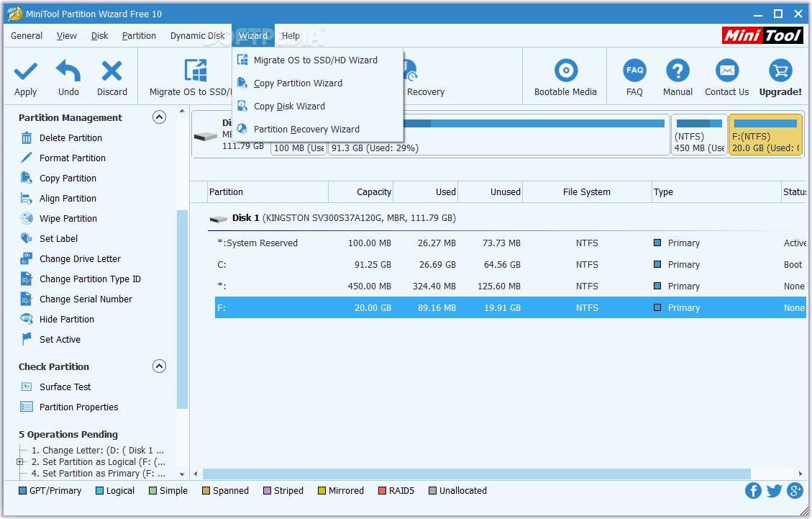Sort by the Capacity column header
Screen dimensions: 812x519
pyautogui.click(x=360, y=192)
